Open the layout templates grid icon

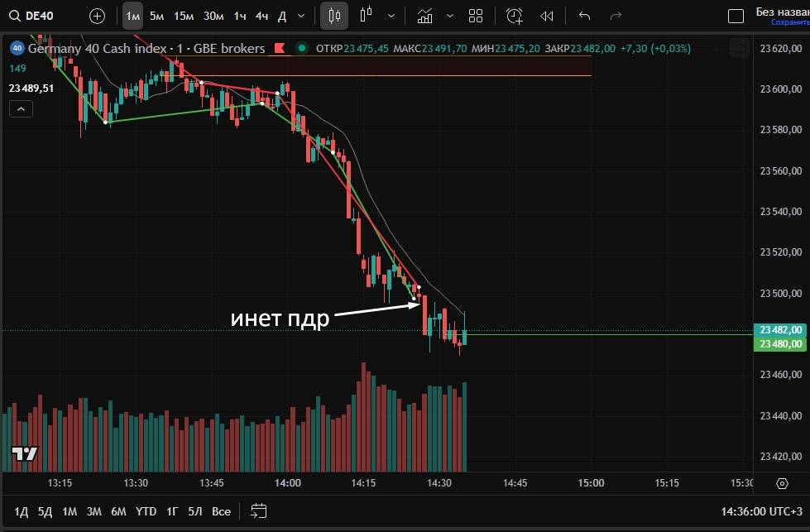(476, 16)
